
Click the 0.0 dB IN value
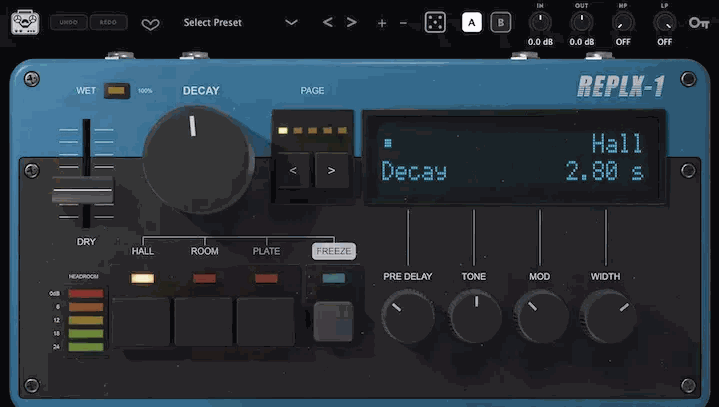click(x=540, y=42)
